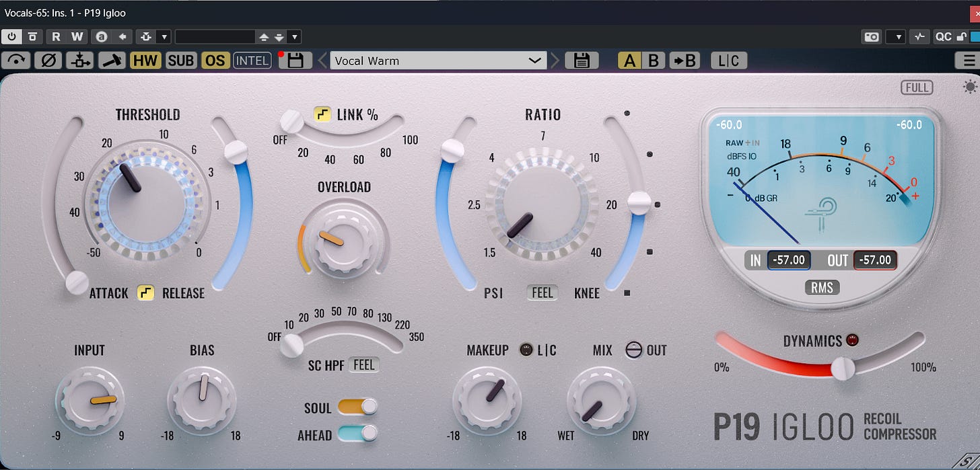This screenshot has height=470, width=980.
Task: Copy A to B with arrow-B button
Action: pos(686,61)
